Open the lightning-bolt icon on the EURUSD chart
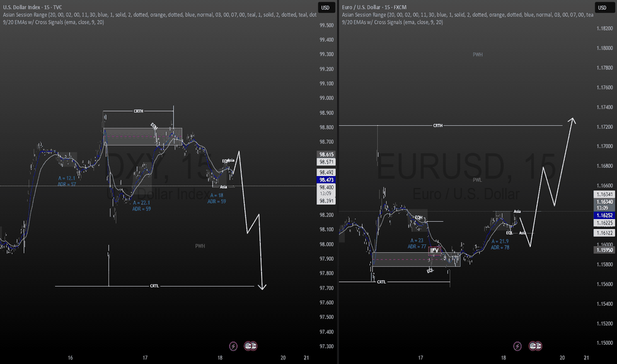The width and height of the screenshot is (617, 364). [518, 346]
